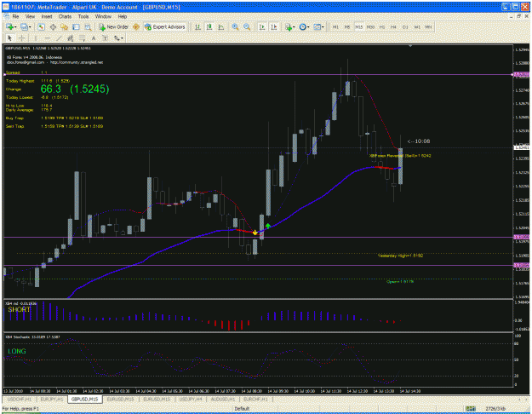Open the Data Window crosshair-target icon

[53, 26]
